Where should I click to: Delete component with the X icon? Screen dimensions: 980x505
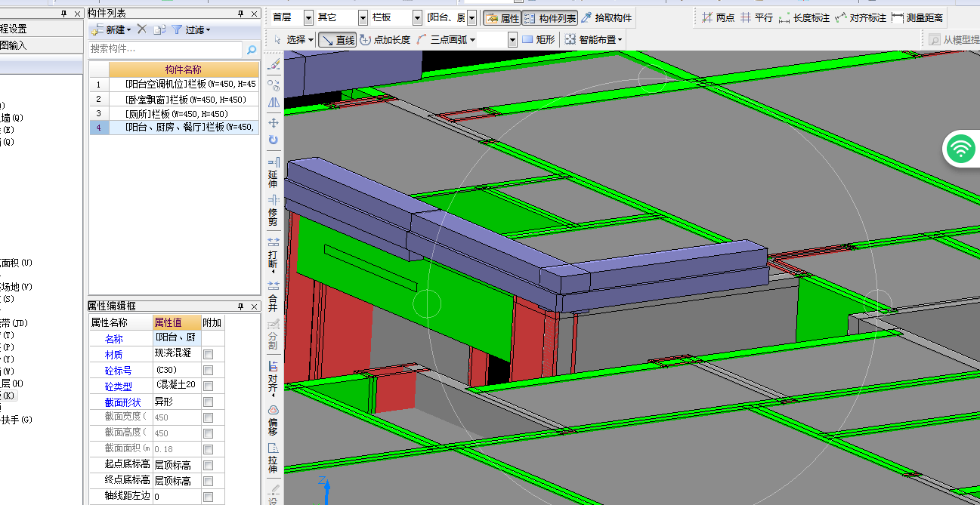142,29
